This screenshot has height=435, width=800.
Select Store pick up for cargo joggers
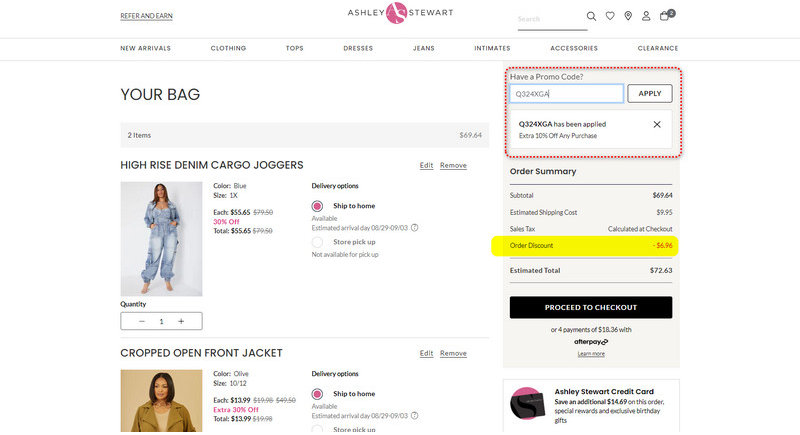click(318, 241)
